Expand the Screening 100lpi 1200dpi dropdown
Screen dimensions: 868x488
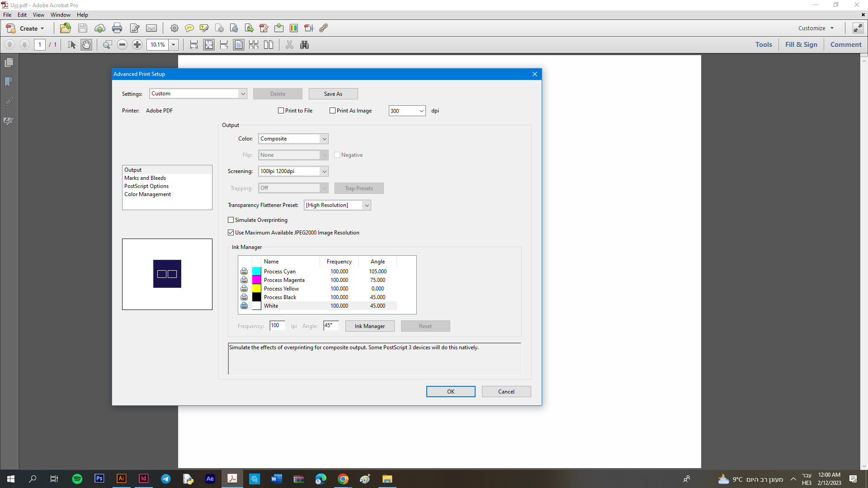(x=293, y=171)
